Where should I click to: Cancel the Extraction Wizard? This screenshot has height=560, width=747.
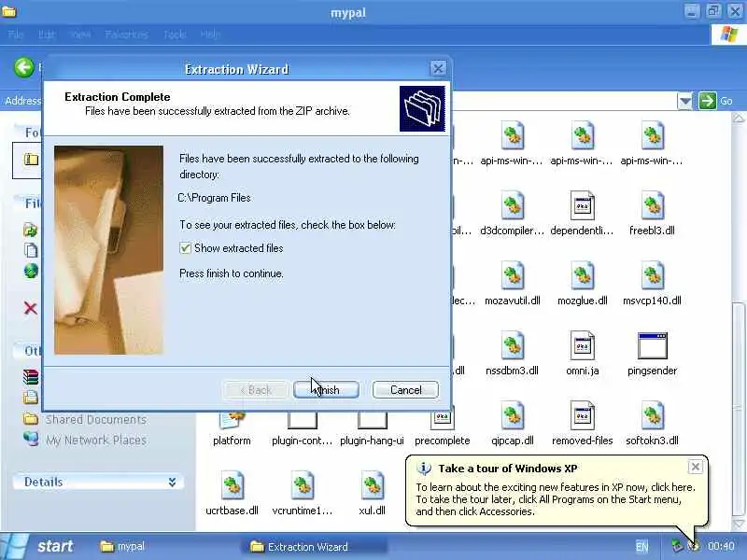(x=405, y=390)
